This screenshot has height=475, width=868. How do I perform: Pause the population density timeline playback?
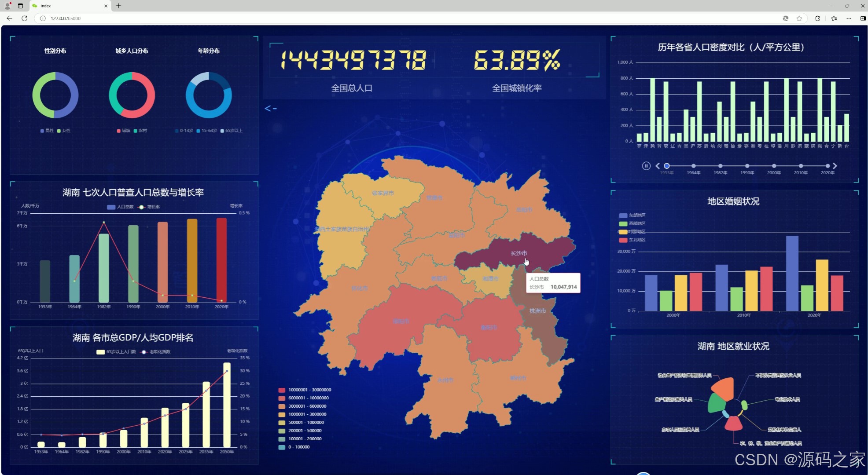(x=646, y=166)
